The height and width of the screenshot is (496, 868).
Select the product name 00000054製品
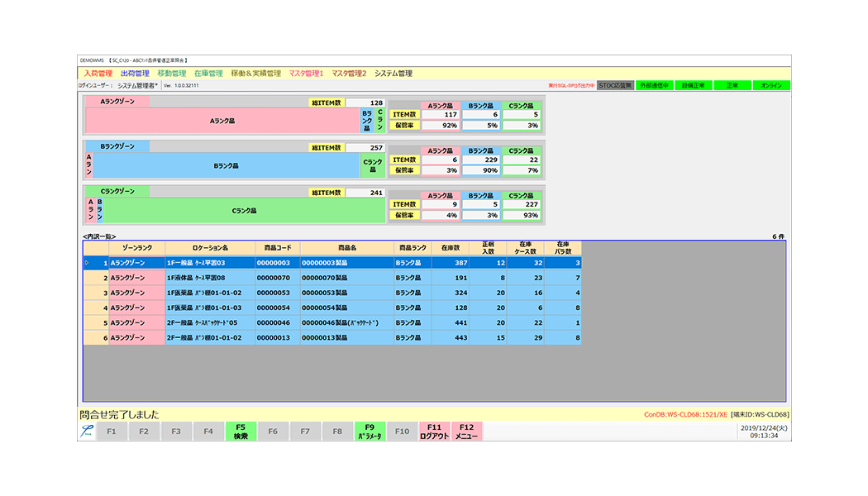(x=347, y=308)
